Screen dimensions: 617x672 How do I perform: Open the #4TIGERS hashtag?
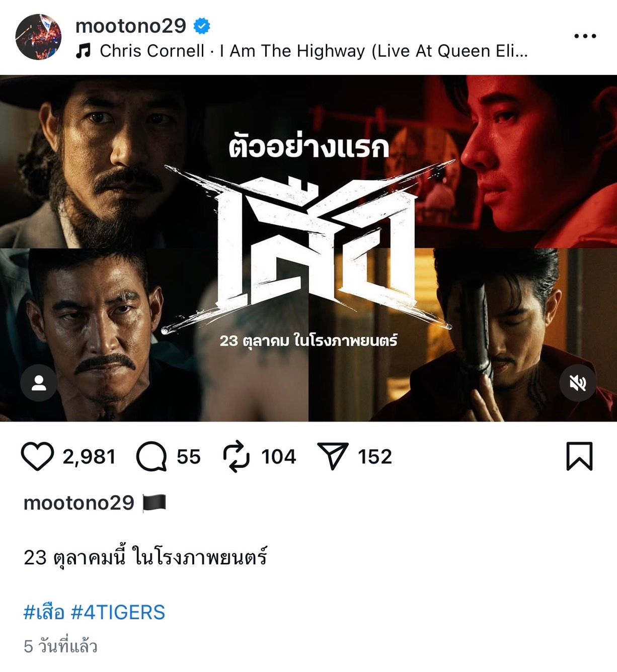(x=118, y=612)
